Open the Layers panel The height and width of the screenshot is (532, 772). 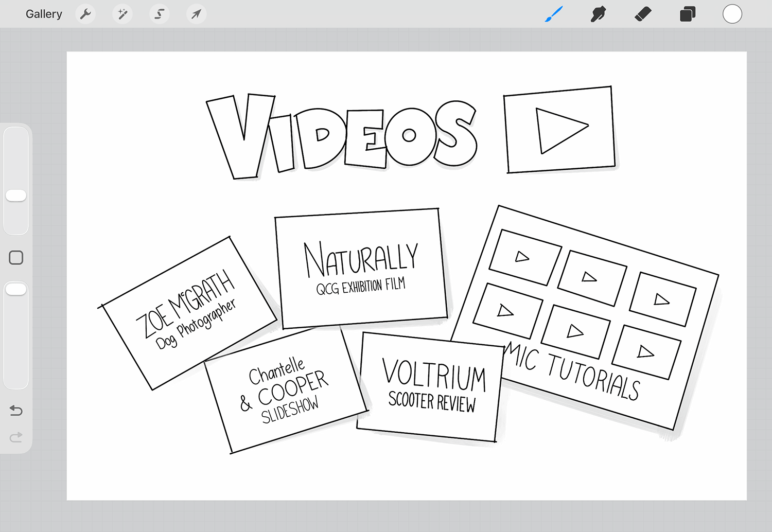click(x=687, y=14)
